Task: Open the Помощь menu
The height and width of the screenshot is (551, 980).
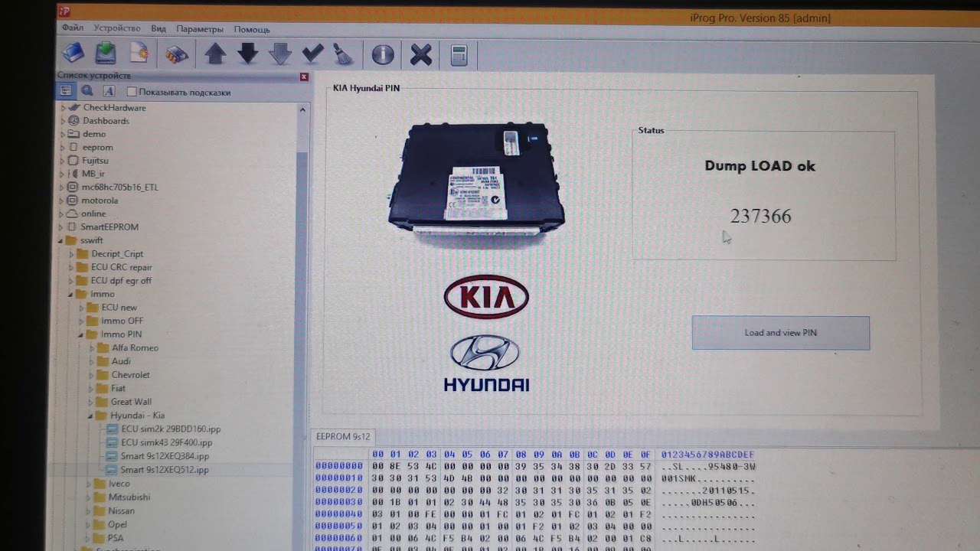Action: [252, 29]
